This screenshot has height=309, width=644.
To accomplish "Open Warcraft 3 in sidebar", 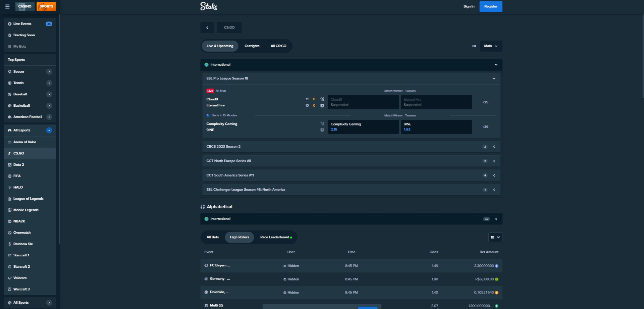I will (x=30, y=289).
